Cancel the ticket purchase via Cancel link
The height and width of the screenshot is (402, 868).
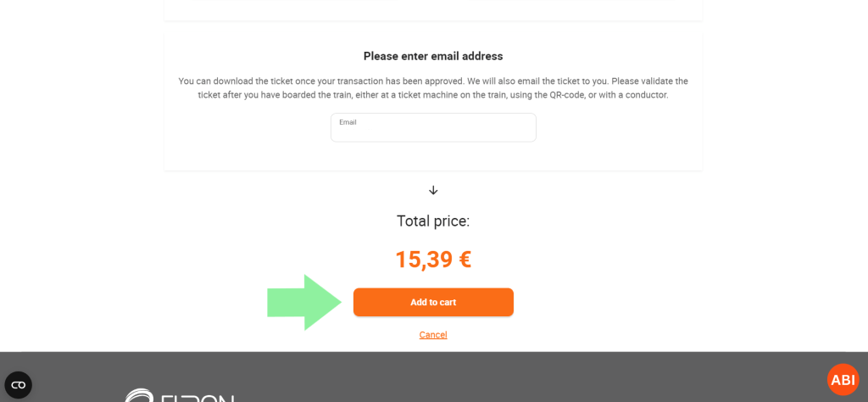433,335
